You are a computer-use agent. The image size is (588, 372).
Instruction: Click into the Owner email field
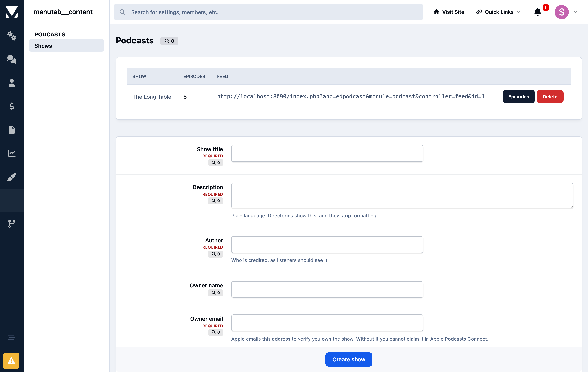coord(327,323)
